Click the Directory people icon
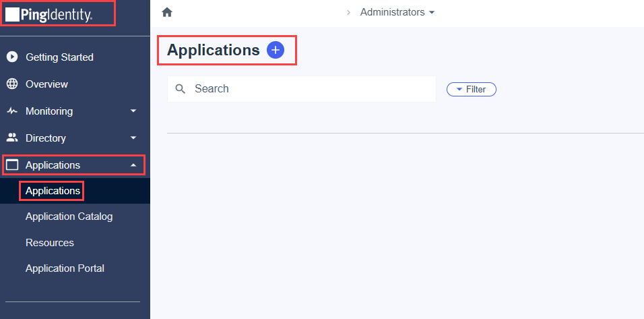The image size is (644, 319). click(12, 138)
